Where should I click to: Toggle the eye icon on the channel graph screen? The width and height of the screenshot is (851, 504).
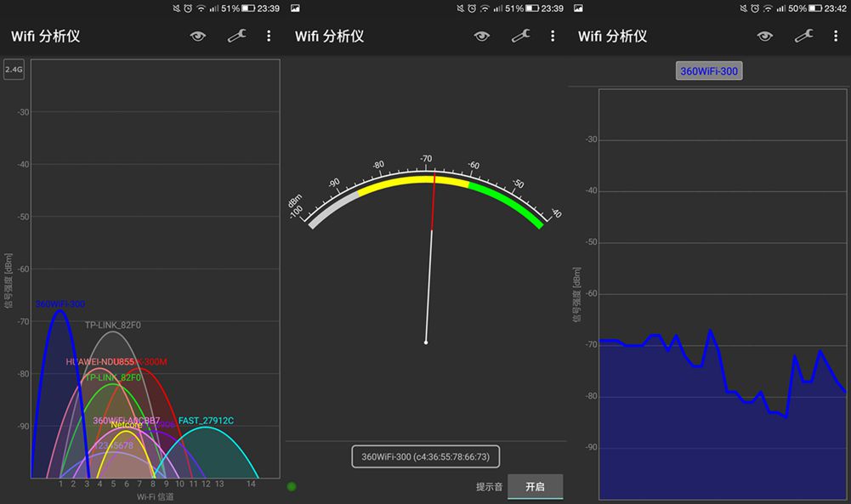click(x=198, y=36)
